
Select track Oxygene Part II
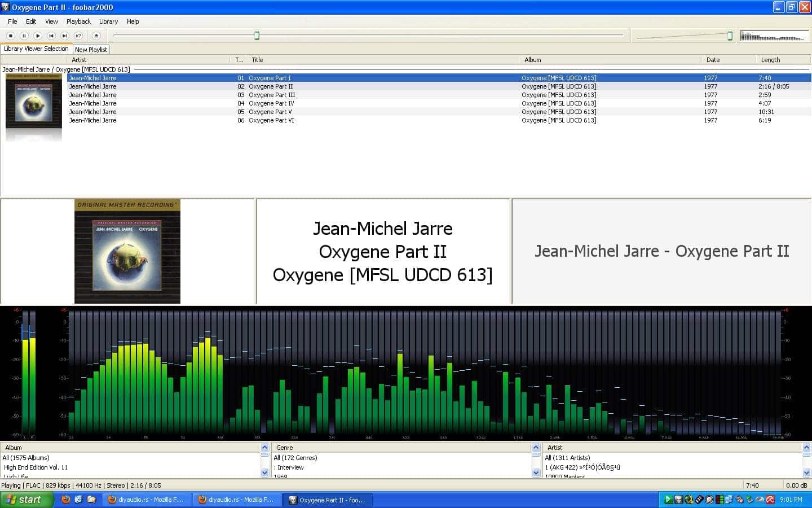click(439, 86)
